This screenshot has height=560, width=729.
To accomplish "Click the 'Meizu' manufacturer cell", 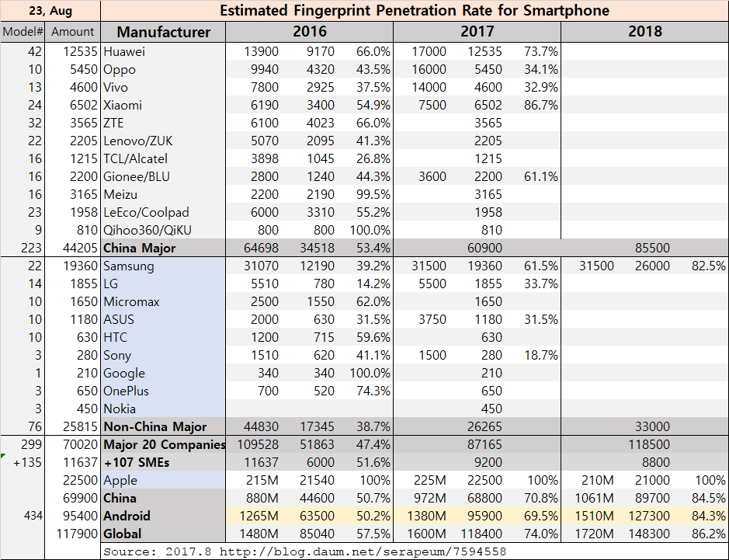I will [163, 194].
